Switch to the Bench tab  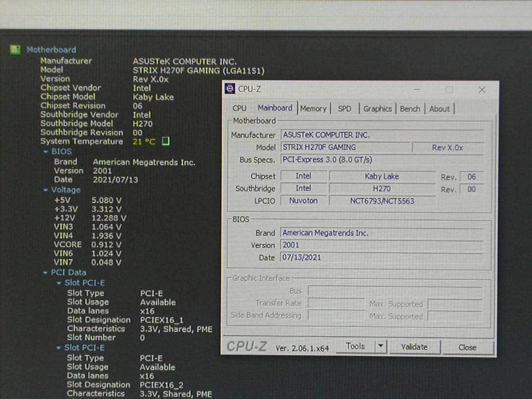click(410, 108)
